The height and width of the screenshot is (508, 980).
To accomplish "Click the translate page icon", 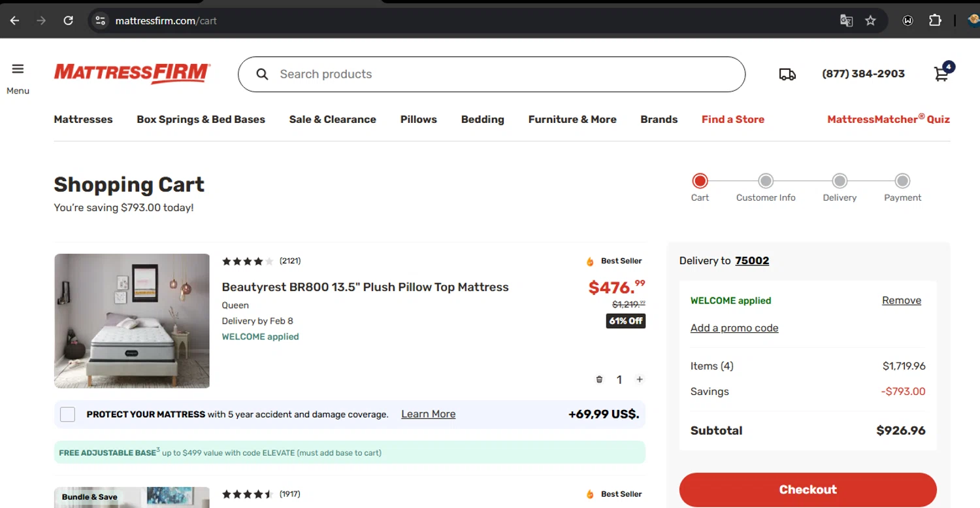I will pyautogui.click(x=846, y=20).
